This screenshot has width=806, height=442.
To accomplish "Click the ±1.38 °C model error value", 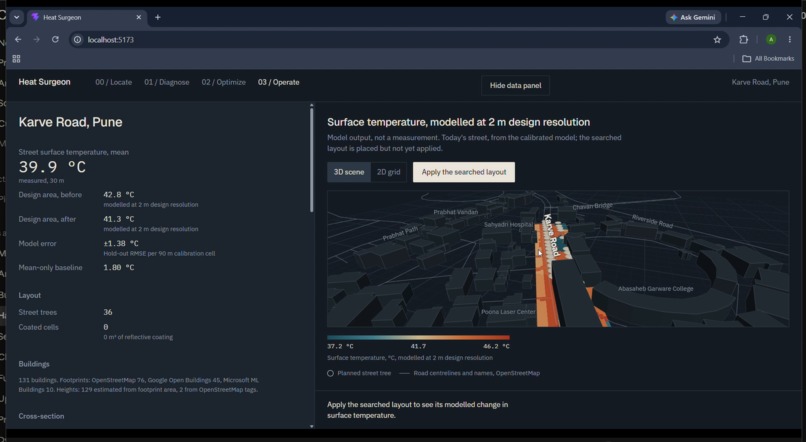I will tap(121, 243).
